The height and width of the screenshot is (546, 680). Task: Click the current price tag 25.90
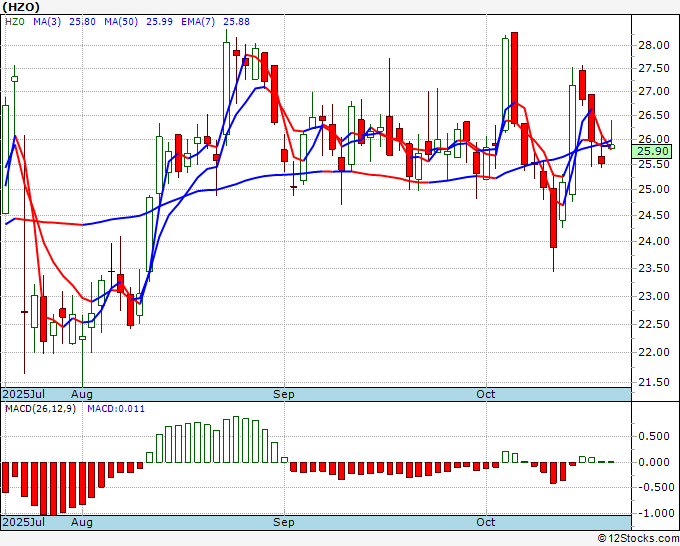pos(652,151)
